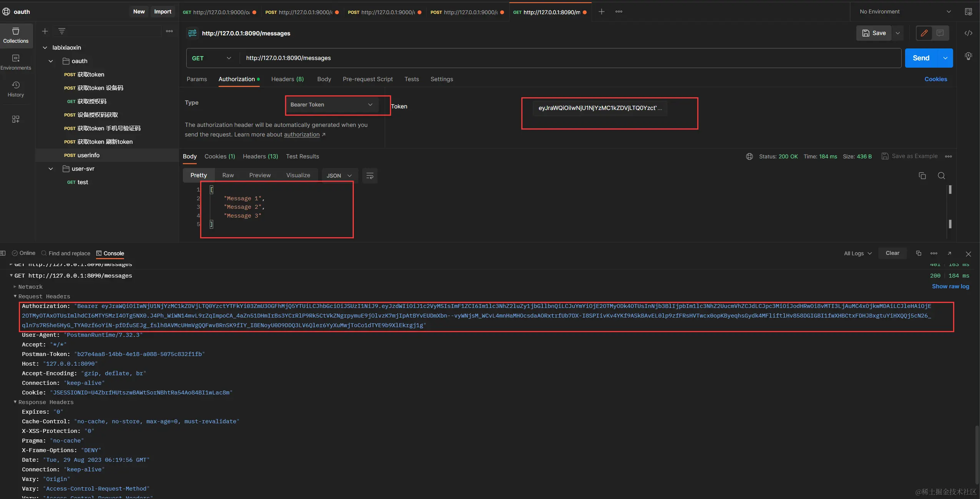Viewport: 980px width, 499px height.
Task: Open a new request tab with plus
Action: pyautogui.click(x=601, y=12)
